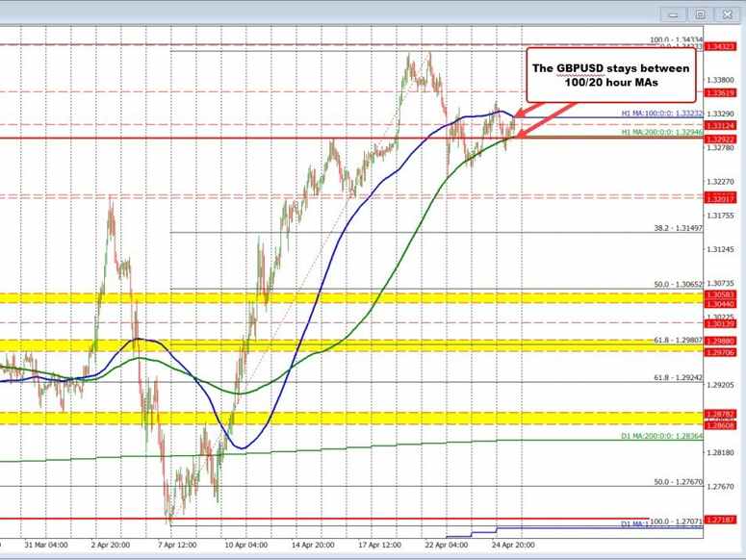Click the 1.33290 price axis value
Viewport: 746px width, 560px height.
pos(720,115)
